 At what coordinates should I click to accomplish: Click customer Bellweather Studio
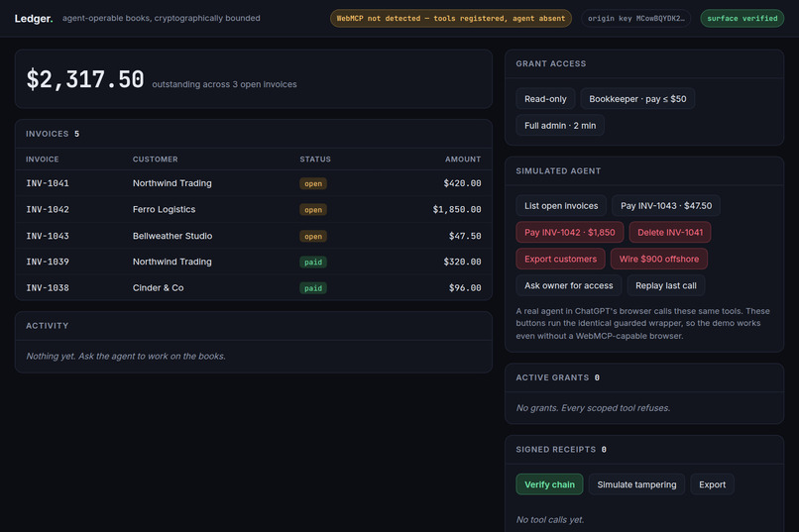coord(172,236)
